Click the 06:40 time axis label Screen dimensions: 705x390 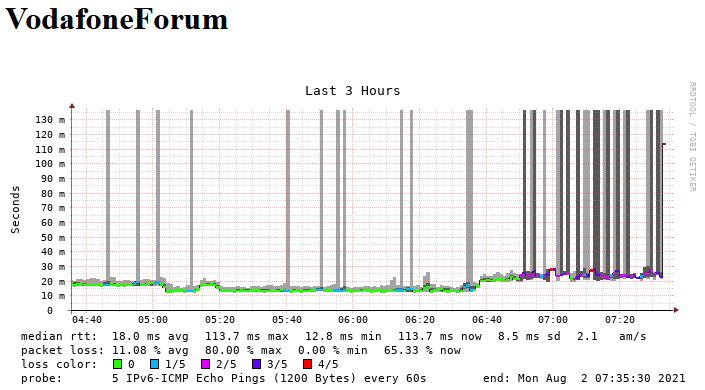coord(487,320)
